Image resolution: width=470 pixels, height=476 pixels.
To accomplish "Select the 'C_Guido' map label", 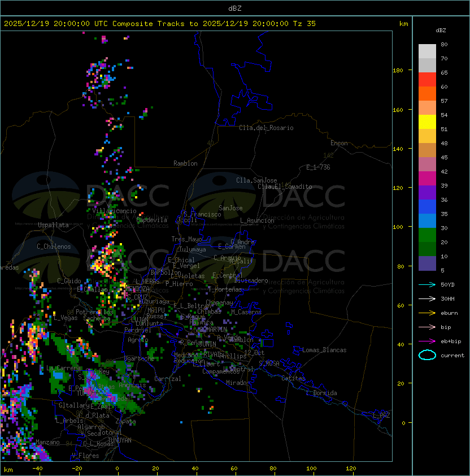I will (69, 281).
